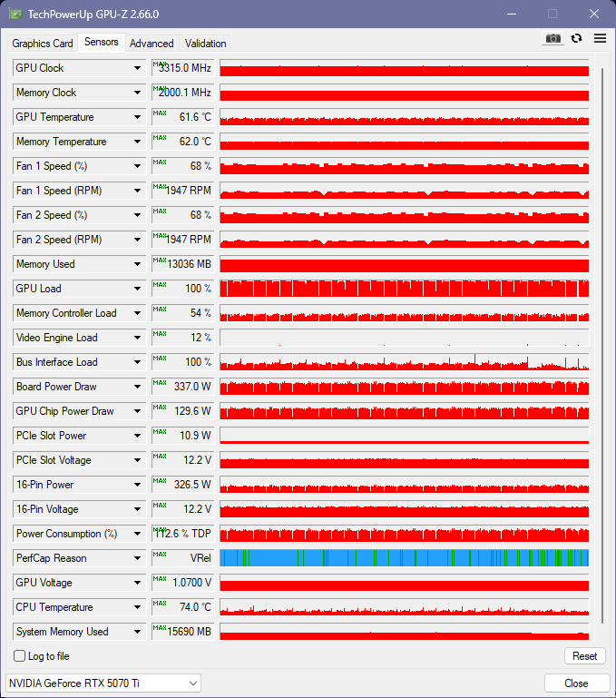The height and width of the screenshot is (698, 616).
Task: Click the MAX indicator on GPU Clock
Action: (160, 64)
